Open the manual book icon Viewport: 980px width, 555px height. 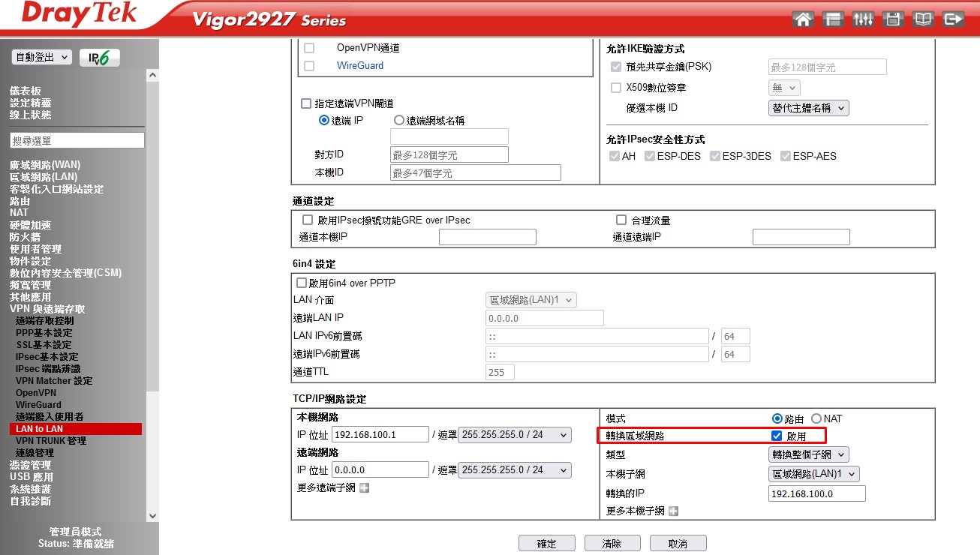click(x=923, y=19)
